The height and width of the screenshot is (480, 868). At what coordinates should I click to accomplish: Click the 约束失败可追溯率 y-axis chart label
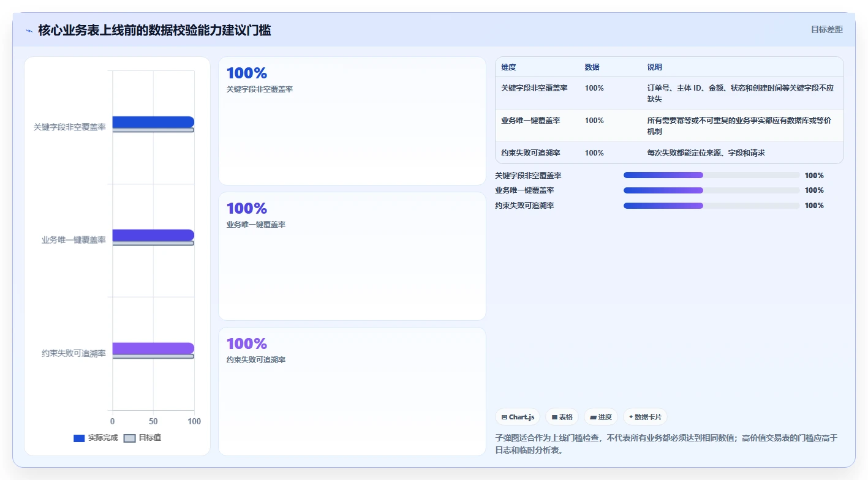coord(74,353)
